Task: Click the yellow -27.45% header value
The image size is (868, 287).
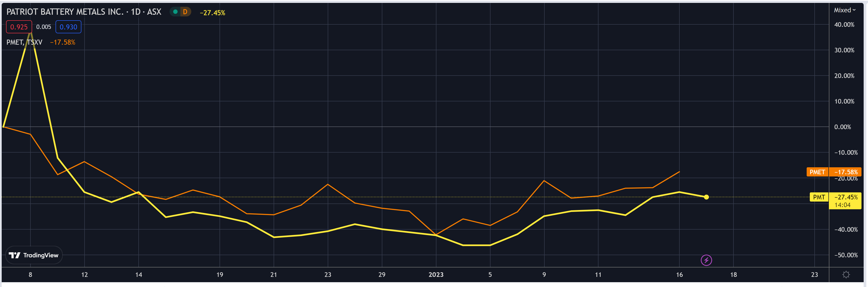Action: pos(212,13)
